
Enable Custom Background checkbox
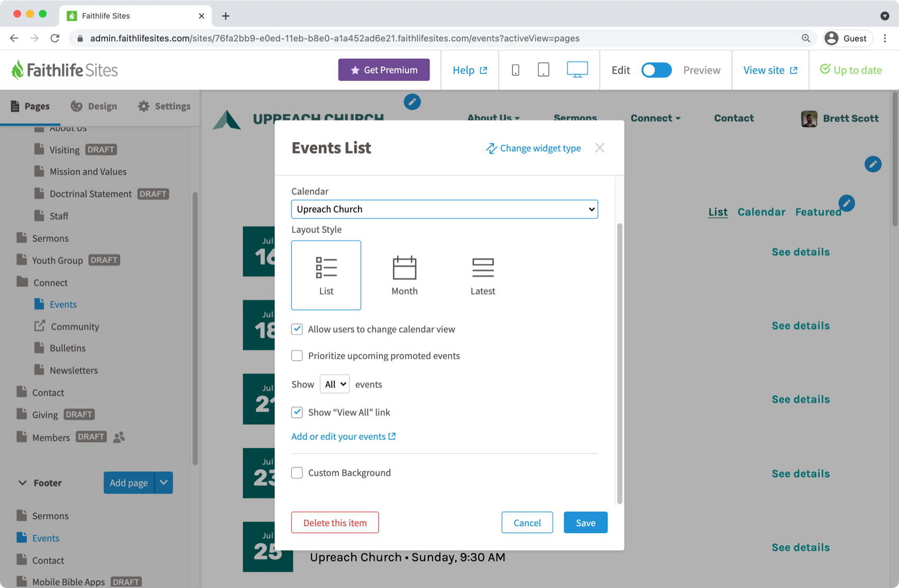[297, 472]
